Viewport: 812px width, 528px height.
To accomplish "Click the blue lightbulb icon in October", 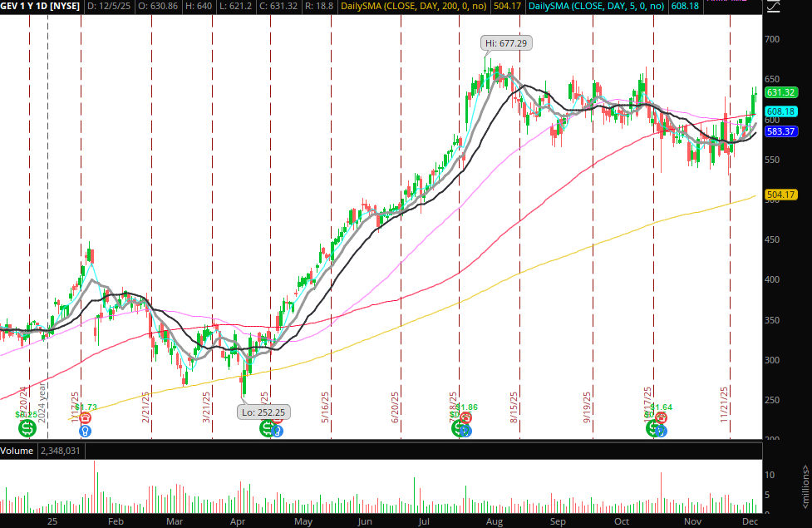I will (x=662, y=431).
